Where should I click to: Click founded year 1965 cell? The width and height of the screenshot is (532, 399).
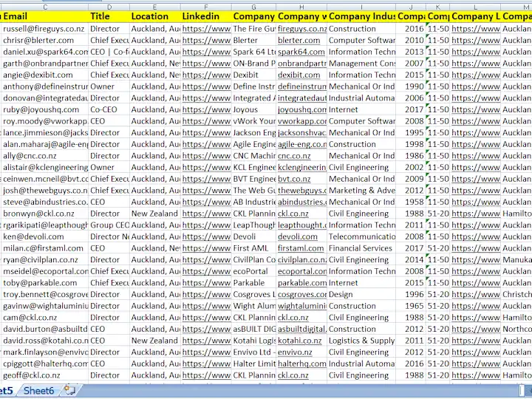coord(411,306)
